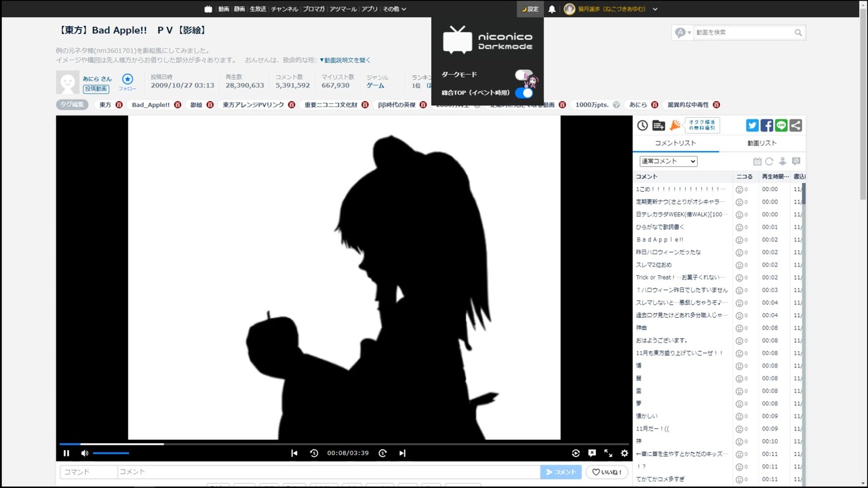
Task: Seek using the video progress bar
Action: tap(344, 444)
